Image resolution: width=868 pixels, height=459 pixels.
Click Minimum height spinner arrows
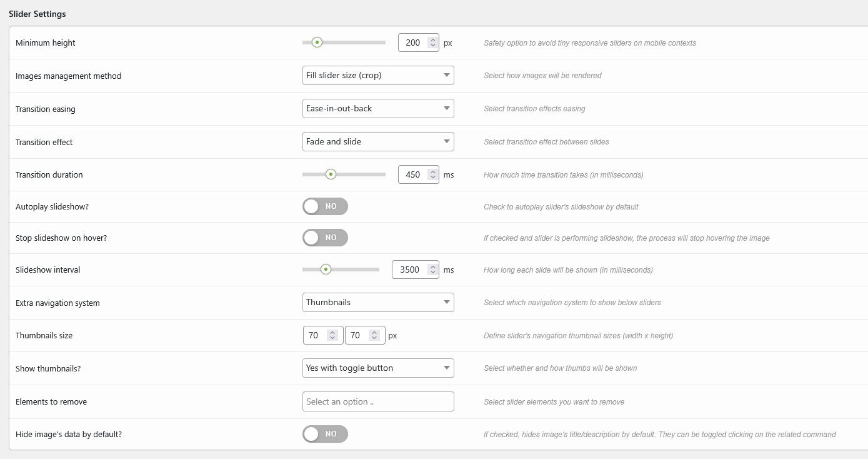(432, 43)
